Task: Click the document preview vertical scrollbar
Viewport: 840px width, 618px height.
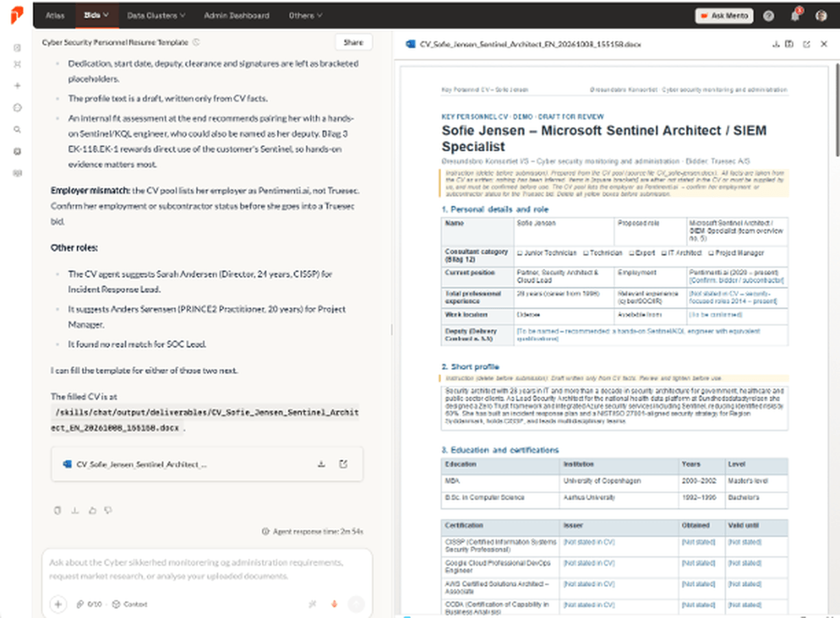Action: [837, 110]
